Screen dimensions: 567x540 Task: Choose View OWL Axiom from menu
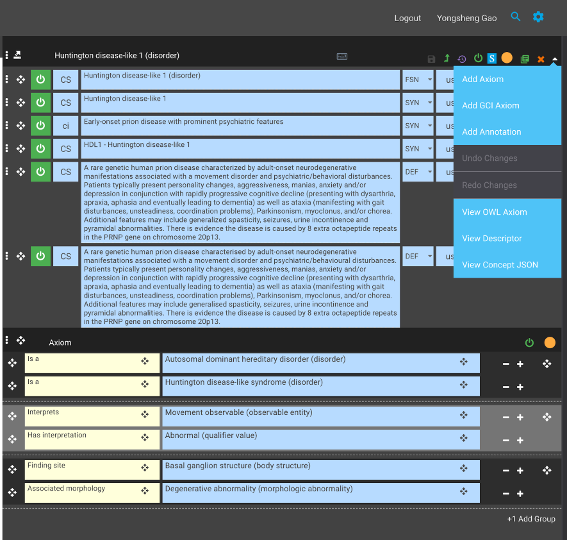(x=495, y=212)
